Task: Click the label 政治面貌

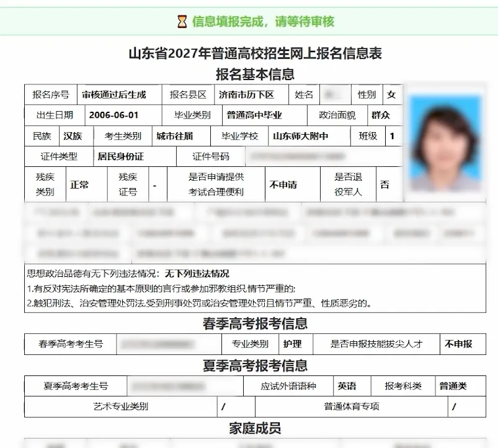Action: [337, 115]
